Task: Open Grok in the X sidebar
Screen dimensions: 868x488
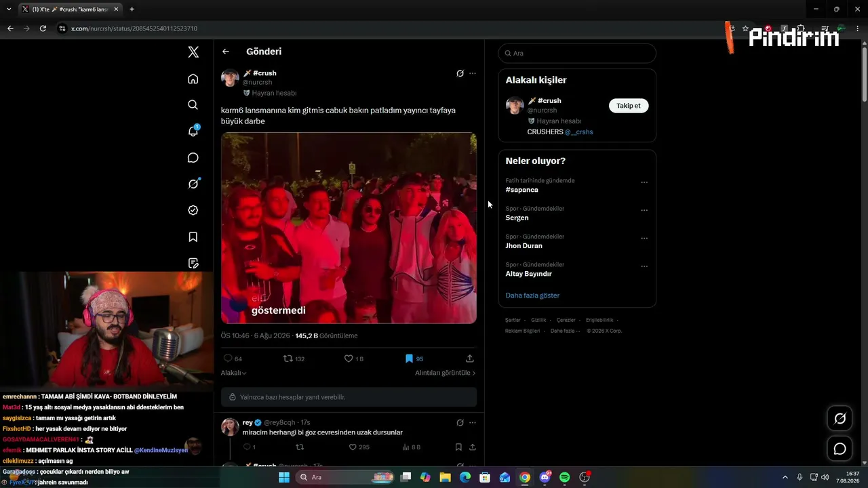Action: click(x=193, y=184)
